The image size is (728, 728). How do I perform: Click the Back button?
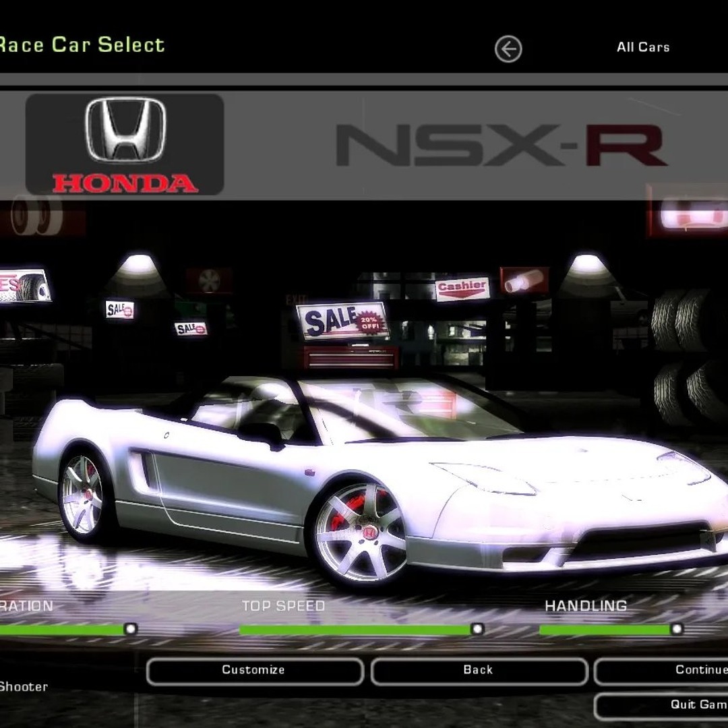click(479, 671)
